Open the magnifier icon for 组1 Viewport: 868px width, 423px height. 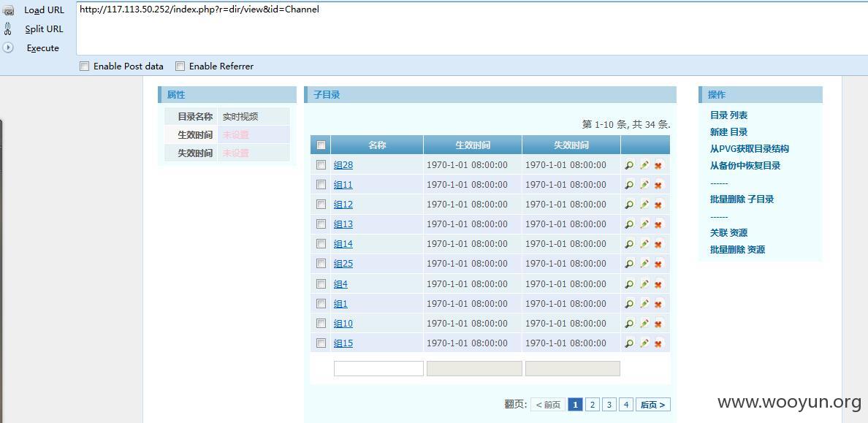(x=629, y=304)
